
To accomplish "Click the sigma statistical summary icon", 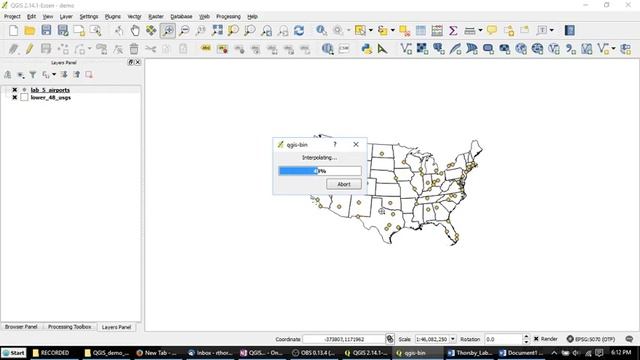I will click(x=453, y=31).
